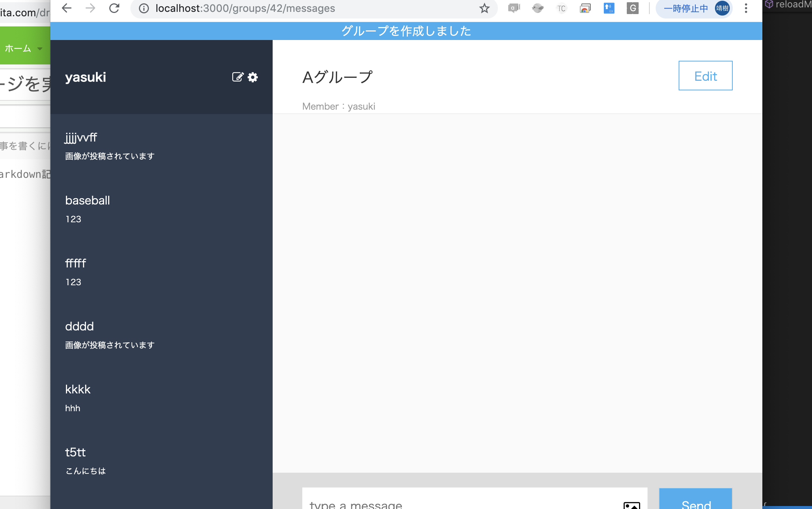This screenshot has height=509, width=812.
Task: Click the グループを作成しました notification bar
Action: pyautogui.click(x=406, y=31)
